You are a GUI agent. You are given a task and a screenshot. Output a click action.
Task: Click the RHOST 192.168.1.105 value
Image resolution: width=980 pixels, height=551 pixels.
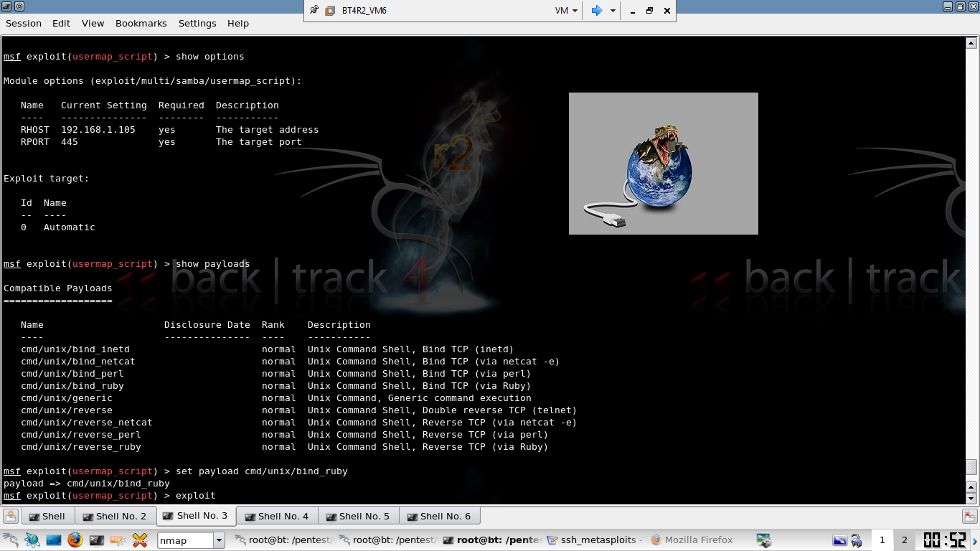(98, 130)
